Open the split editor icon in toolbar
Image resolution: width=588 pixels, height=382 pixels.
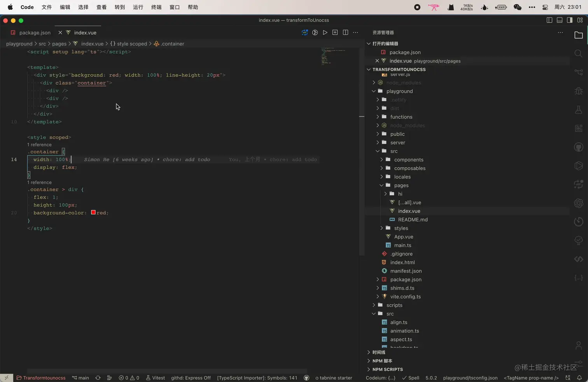point(345,32)
